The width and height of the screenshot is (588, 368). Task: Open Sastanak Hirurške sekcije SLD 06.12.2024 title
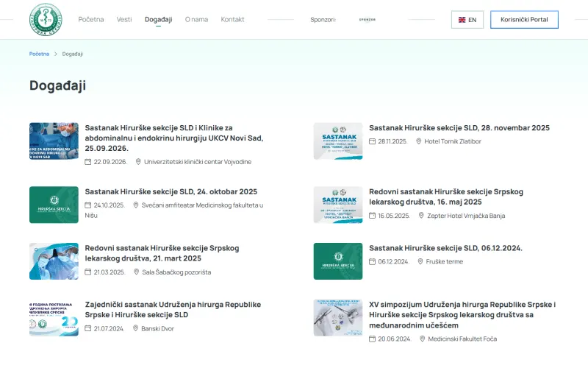[445, 248]
